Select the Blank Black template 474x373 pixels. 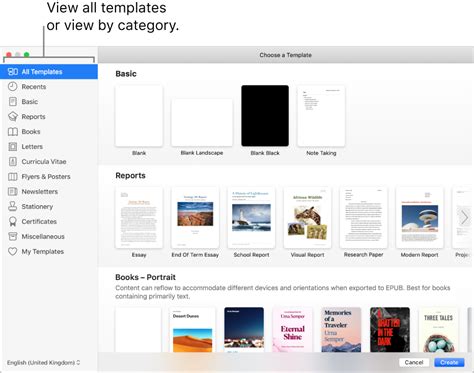(265, 116)
